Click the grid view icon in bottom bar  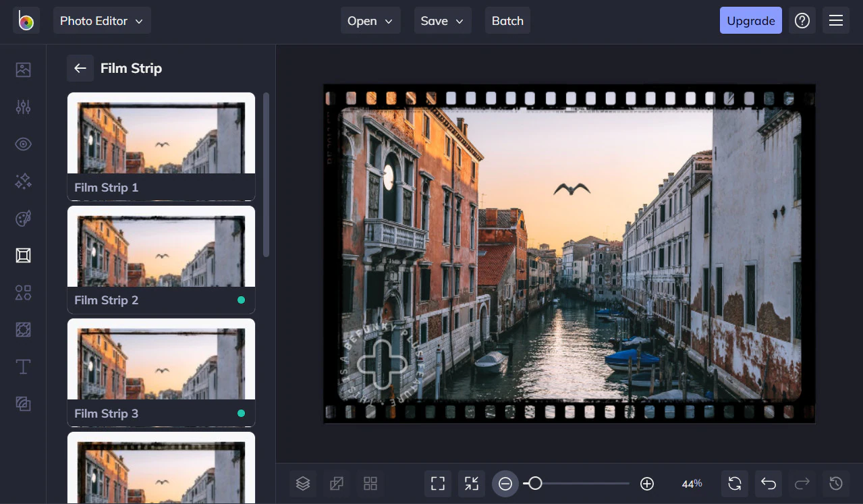point(370,483)
